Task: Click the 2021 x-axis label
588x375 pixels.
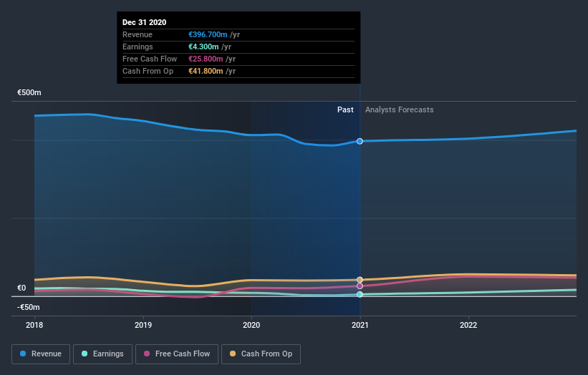Action: (360, 325)
